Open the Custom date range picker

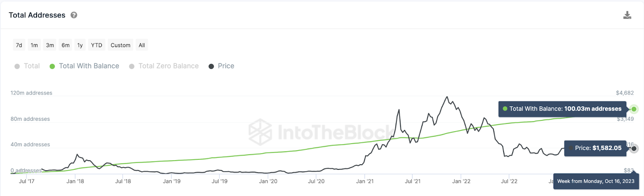coord(120,45)
